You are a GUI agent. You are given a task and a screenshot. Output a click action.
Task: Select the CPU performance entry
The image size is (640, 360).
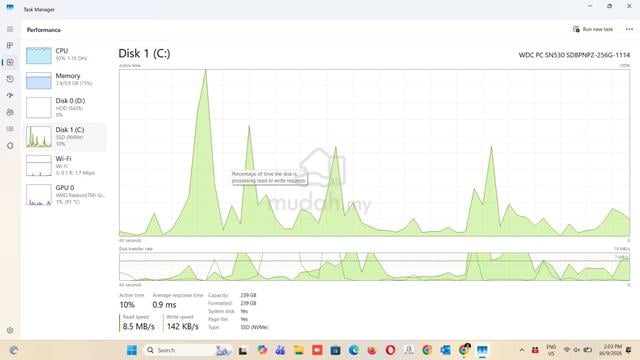(65, 55)
